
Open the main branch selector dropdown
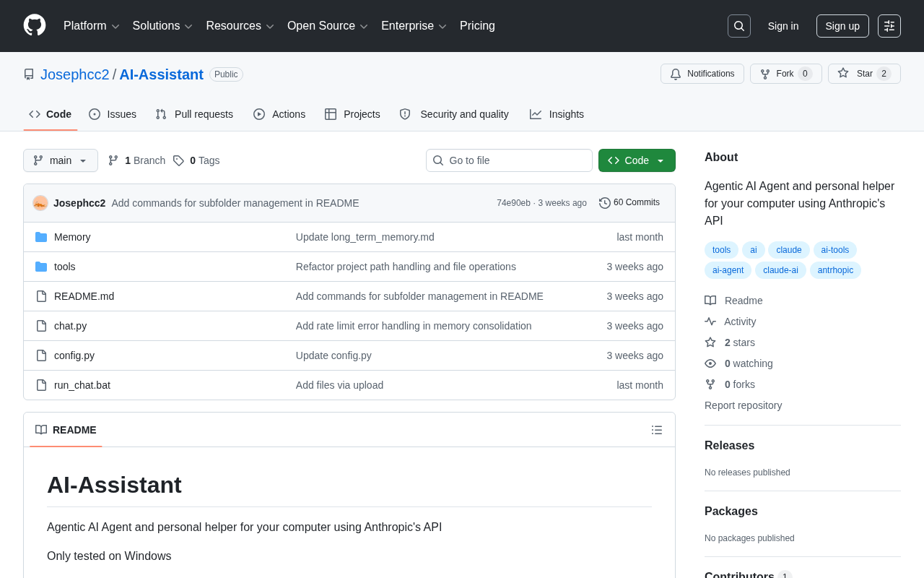pos(61,160)
